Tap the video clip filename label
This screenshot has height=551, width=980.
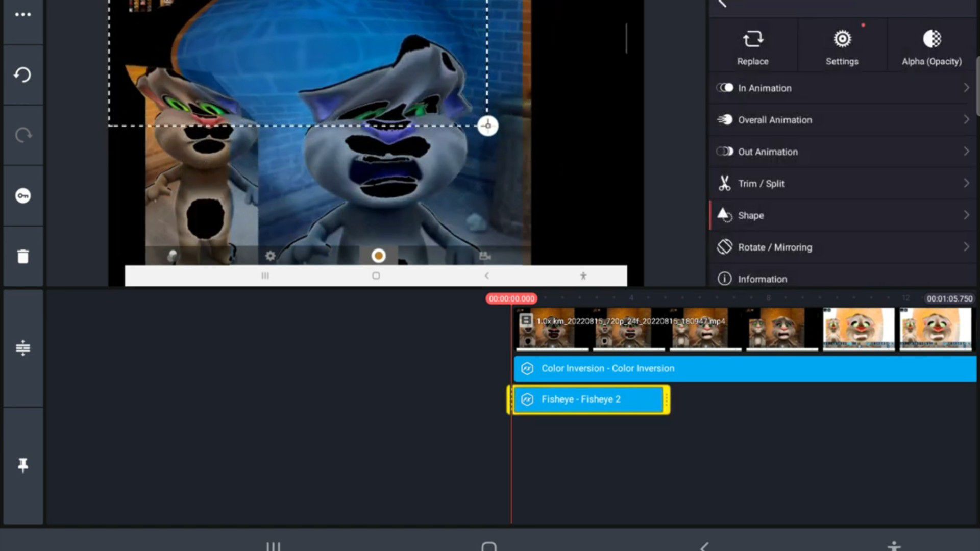630,321
